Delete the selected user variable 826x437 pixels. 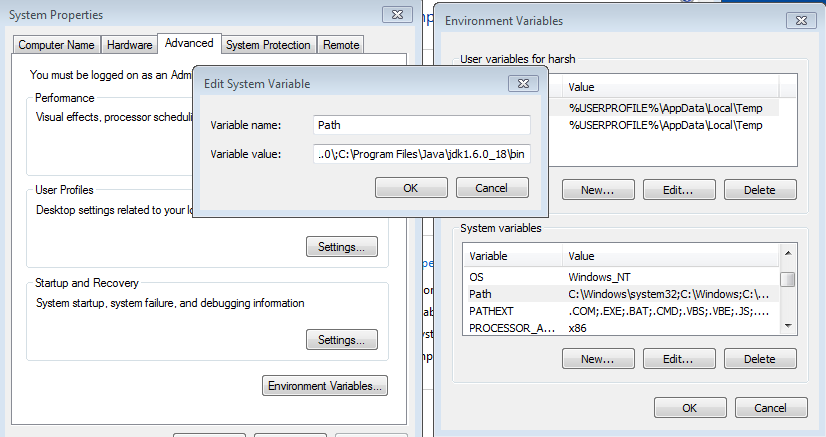pyautogui.click(x=760, y=190)
